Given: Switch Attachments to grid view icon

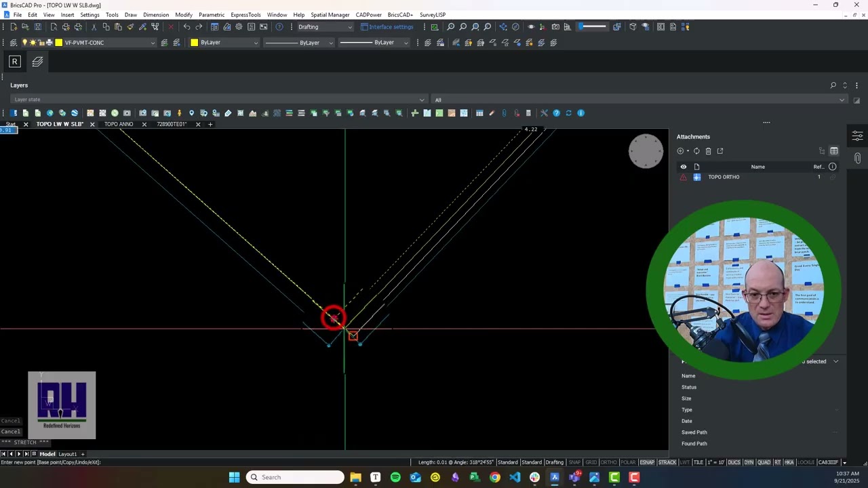Looking at the screenshot, I should coord(834,151).
